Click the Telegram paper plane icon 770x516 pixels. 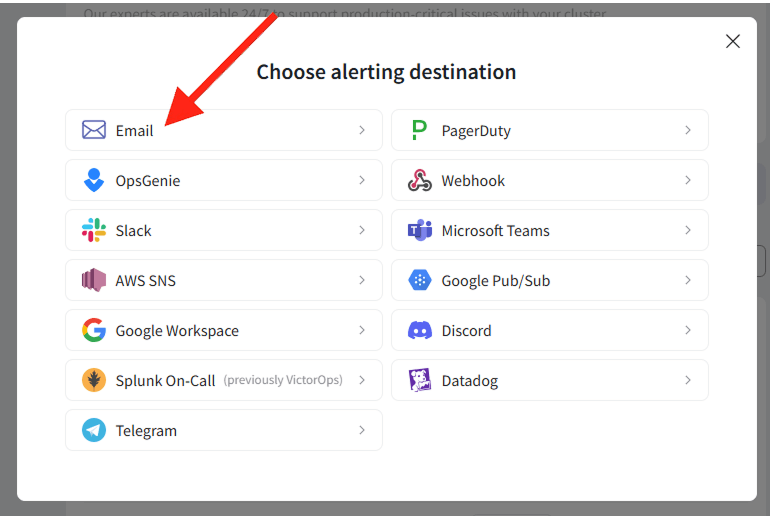click(94, 431)
